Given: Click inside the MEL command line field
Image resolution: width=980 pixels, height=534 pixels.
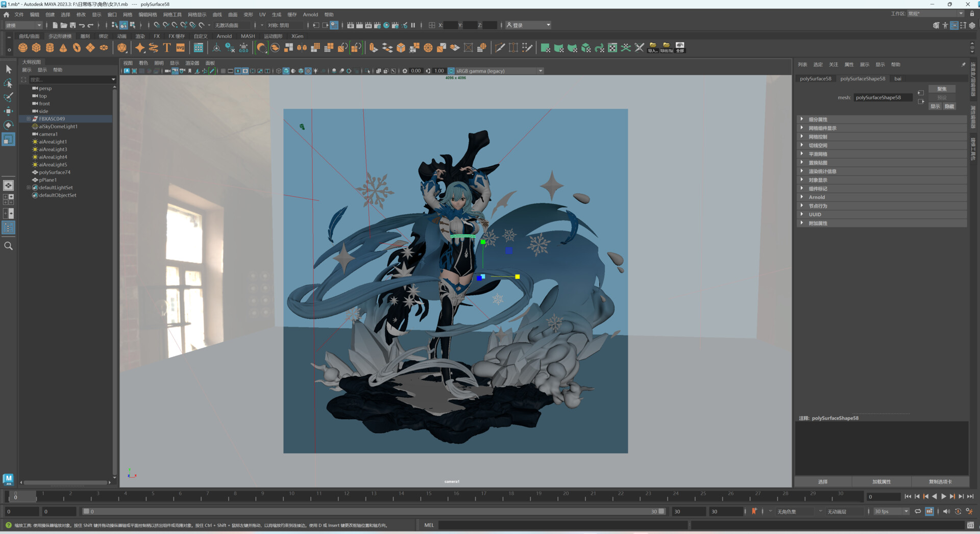Looking at the screenshot, I should coord(561,525).
